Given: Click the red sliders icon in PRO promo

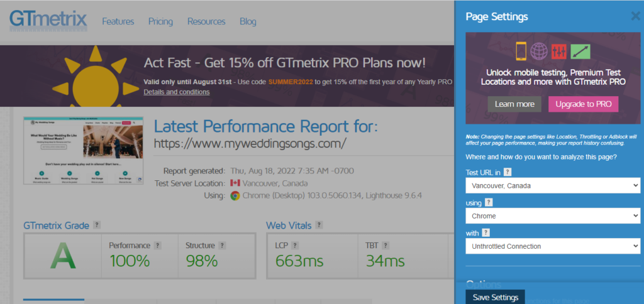Looking at the screenshot, I should (559, 52).
